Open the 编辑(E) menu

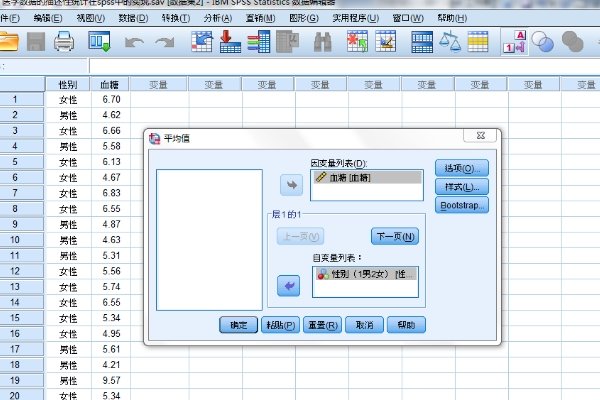click(48, 18)
